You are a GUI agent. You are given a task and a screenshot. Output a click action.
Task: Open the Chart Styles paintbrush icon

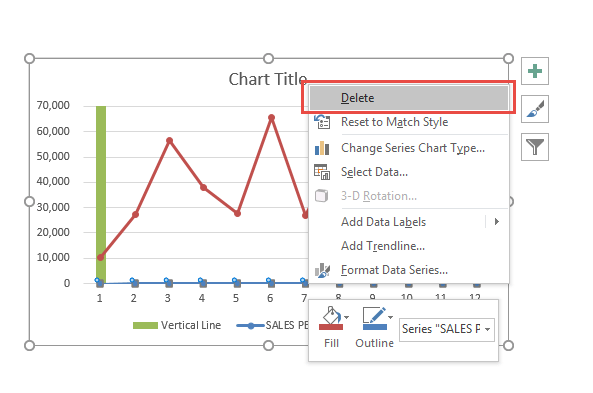pos(534,109)
